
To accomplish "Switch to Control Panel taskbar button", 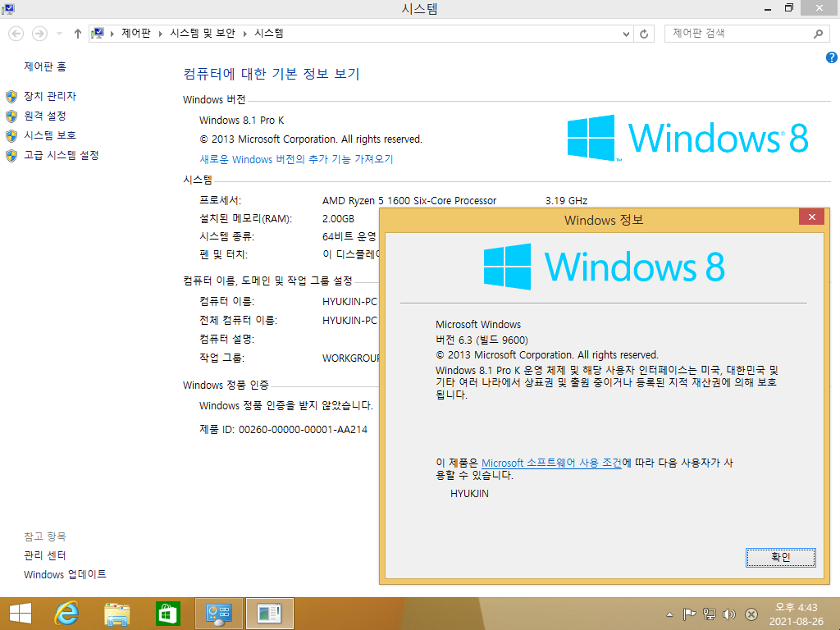I will click(218, 614).
